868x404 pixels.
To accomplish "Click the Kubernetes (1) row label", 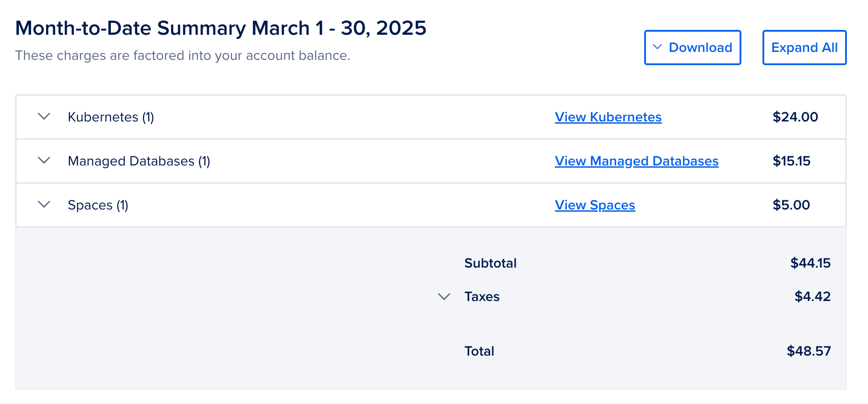I will coord(111,117).
